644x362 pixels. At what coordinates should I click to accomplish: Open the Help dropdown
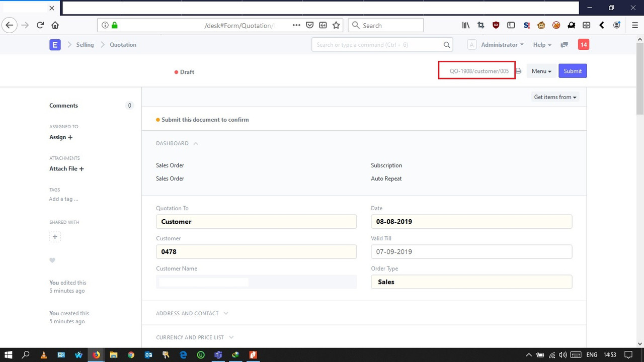tap(542, 45)
